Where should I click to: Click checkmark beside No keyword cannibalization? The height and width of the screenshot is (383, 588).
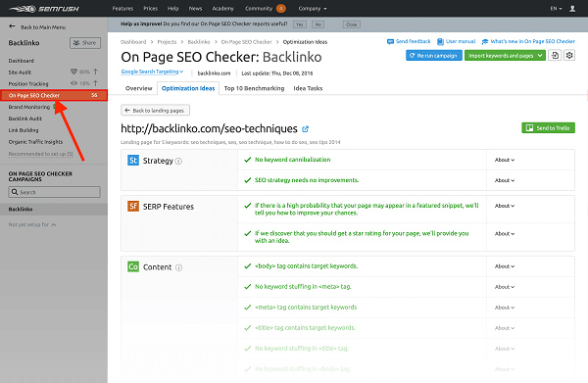tap(248, 160)
